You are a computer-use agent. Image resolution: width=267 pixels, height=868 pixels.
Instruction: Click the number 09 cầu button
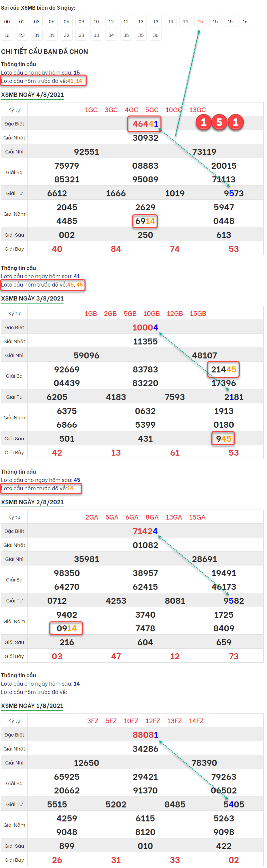click(81, 22)
